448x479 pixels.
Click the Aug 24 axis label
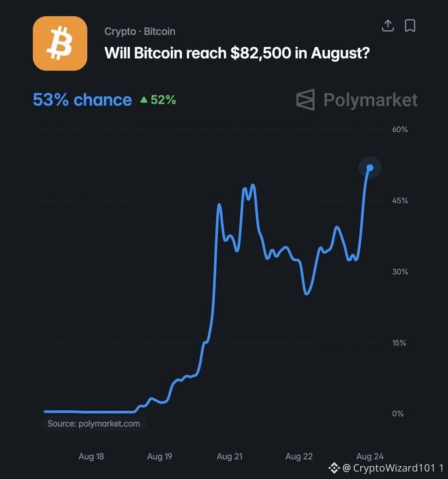pos(370,456)
